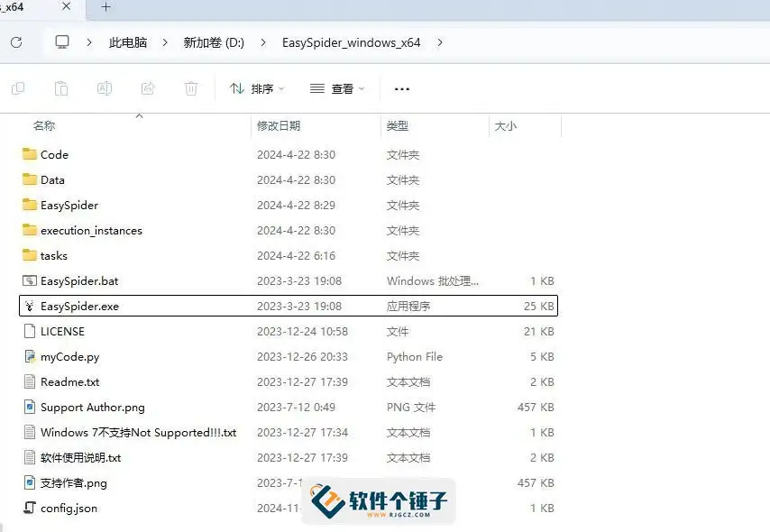770x532 pixels.
Task: Click the file name EasySpider.bat
Action: 79,281
